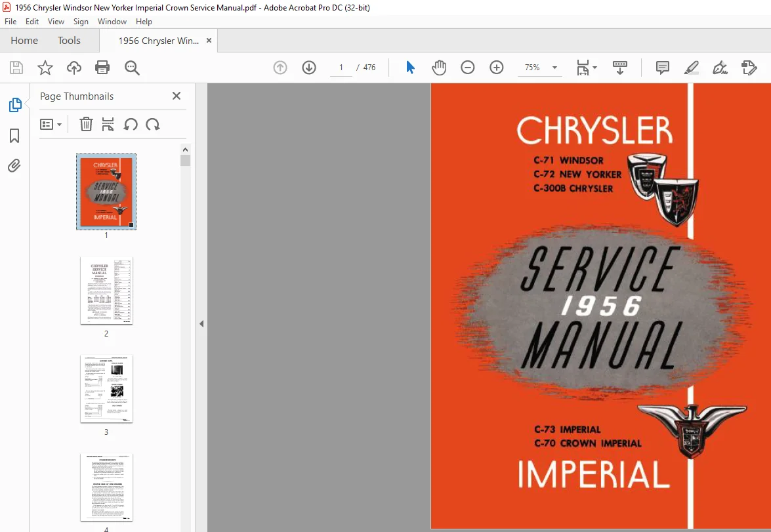Open thumbnail options dropdown menu
The image size is (771, 532).
coord(51,125)
